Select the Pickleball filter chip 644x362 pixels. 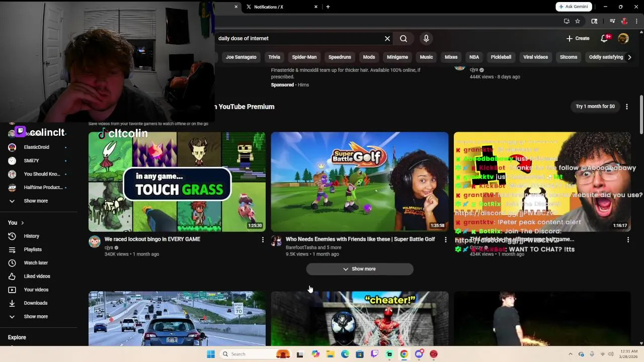click(x=501, y=57)
